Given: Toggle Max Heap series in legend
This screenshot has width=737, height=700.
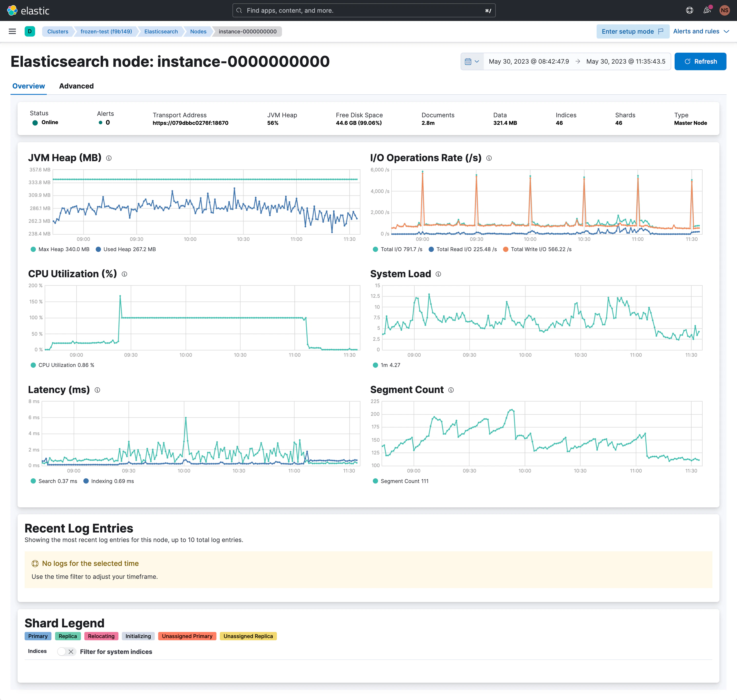Looking at the screenshot, I should [60, 249].
